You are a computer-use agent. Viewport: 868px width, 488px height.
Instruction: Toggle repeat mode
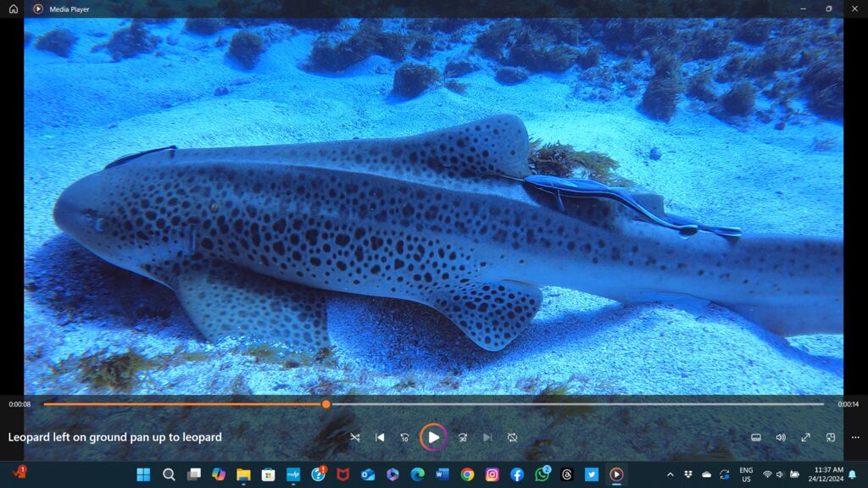click(512, 437)
